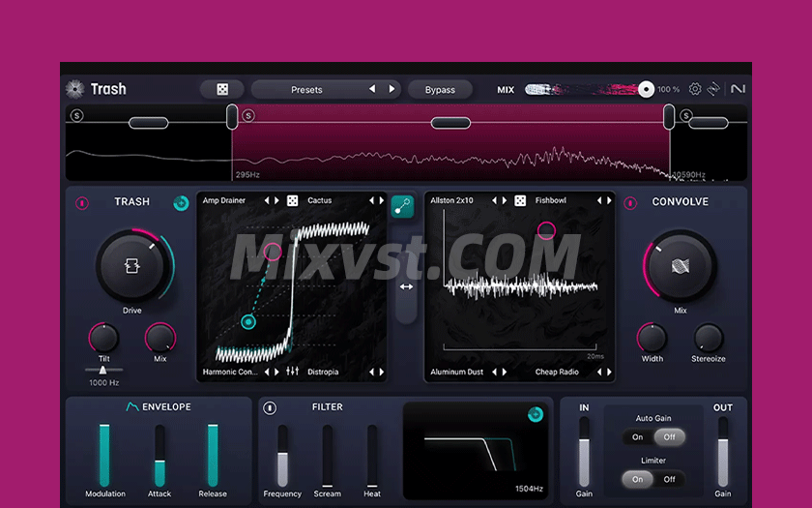
Task: Click the Trash logo icon
Action: pyautogui.click(x=75, y=89)
